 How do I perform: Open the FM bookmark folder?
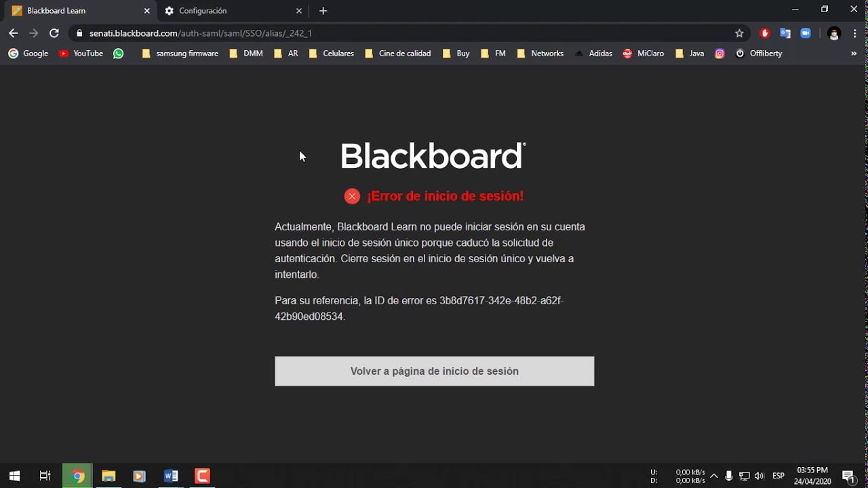pos(494,54)
